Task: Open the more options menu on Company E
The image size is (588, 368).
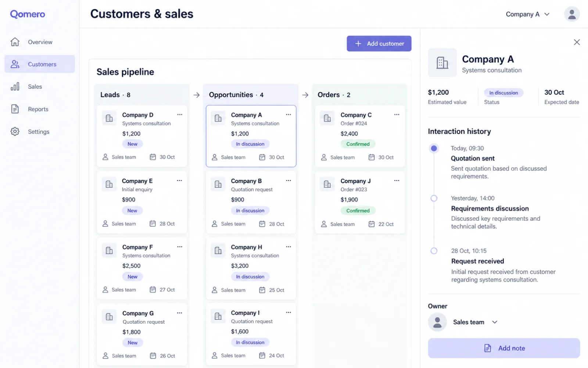Action: coord(179,180)
